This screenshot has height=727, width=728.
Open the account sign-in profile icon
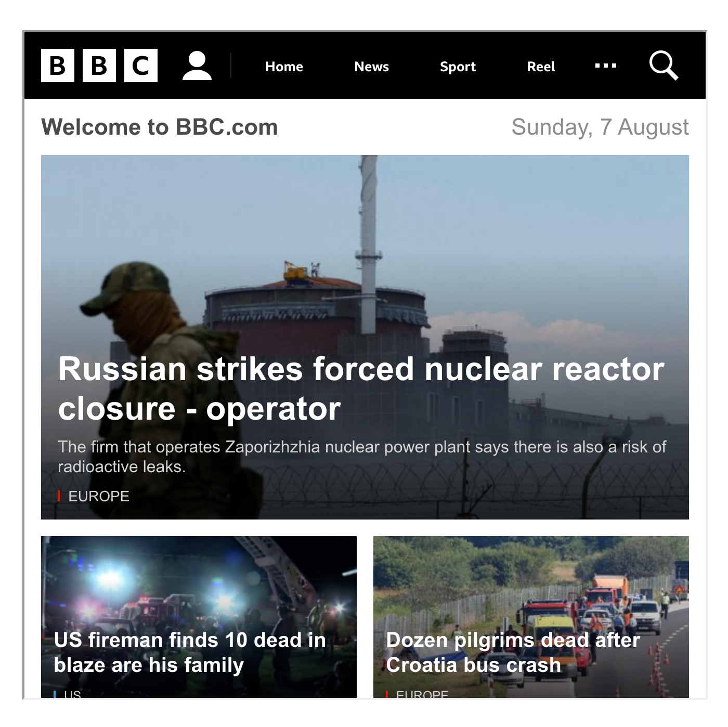click(197, 66)
